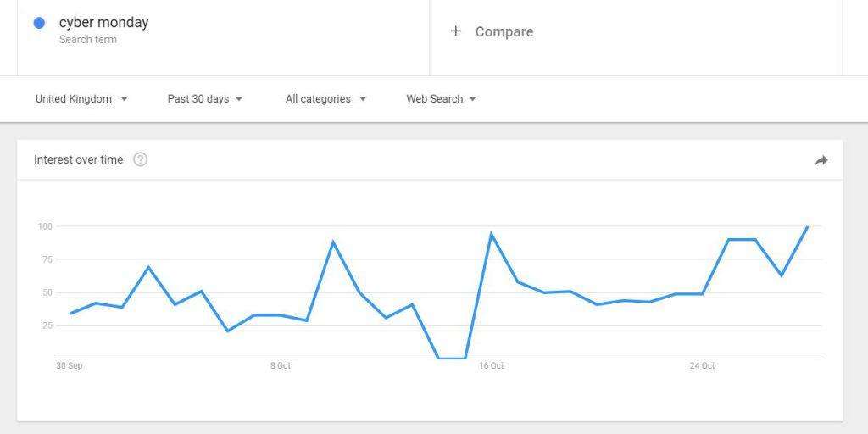
Task: Click the 25 value label on the y-axis
Action: [47, 325]
